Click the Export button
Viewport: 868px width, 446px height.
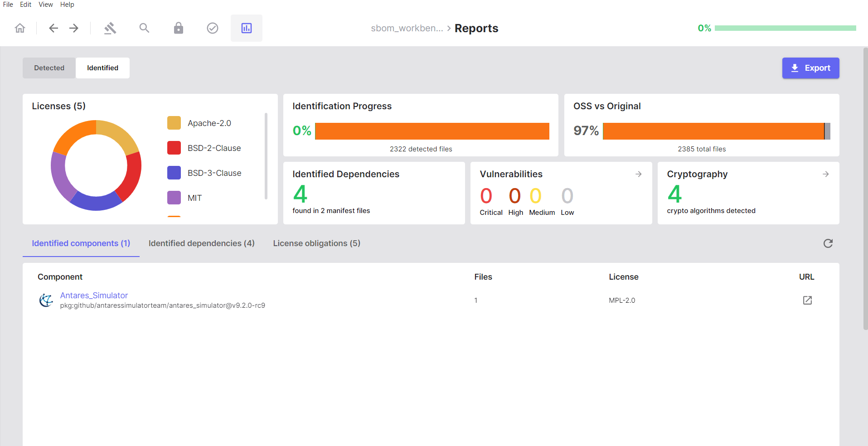(810, 68)
